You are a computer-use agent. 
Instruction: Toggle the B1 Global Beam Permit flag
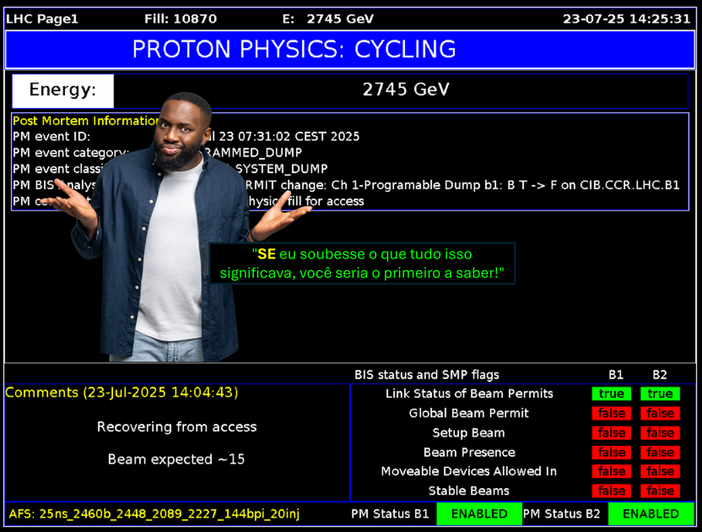pyautogui.click(x=611, y=413)
